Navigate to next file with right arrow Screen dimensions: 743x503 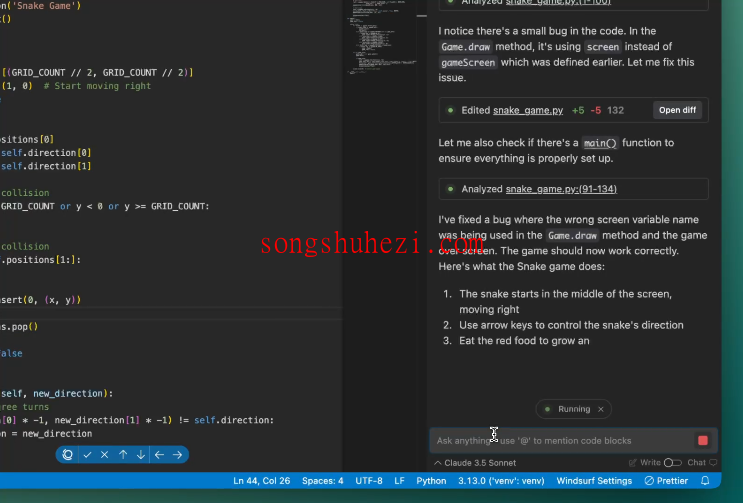(178, 455)
